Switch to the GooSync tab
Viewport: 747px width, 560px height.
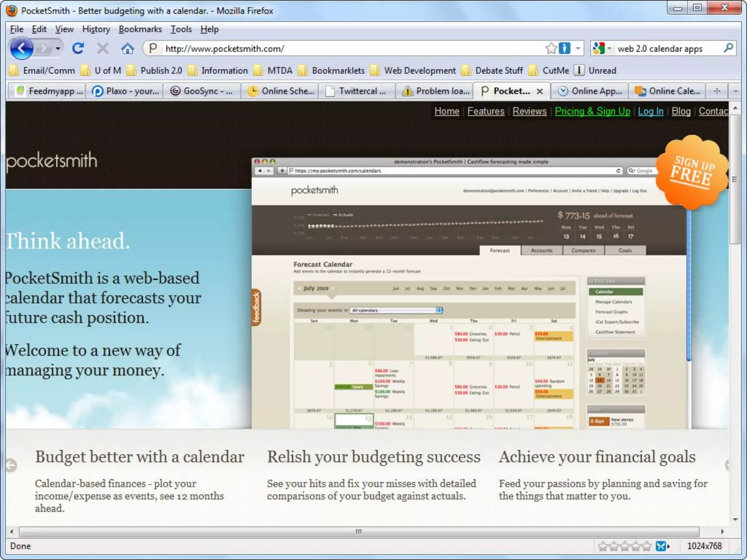pos(202,91)
